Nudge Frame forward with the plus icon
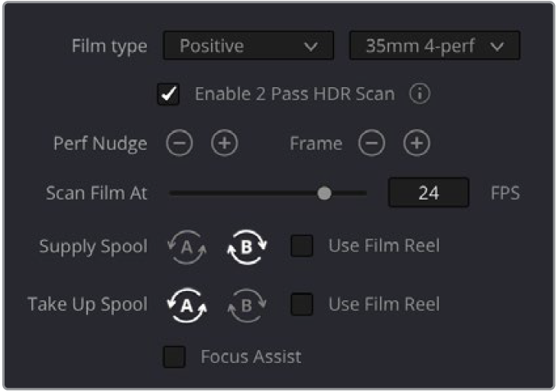The height and width of the screenshot is (392, 558). click(x=417, y=143)
